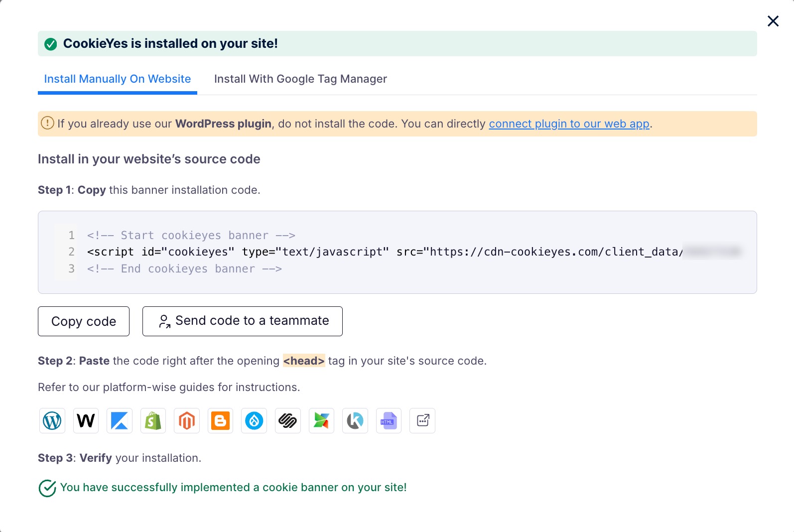
Task: Open the Blogger guide icon
Action: [220, 421]
